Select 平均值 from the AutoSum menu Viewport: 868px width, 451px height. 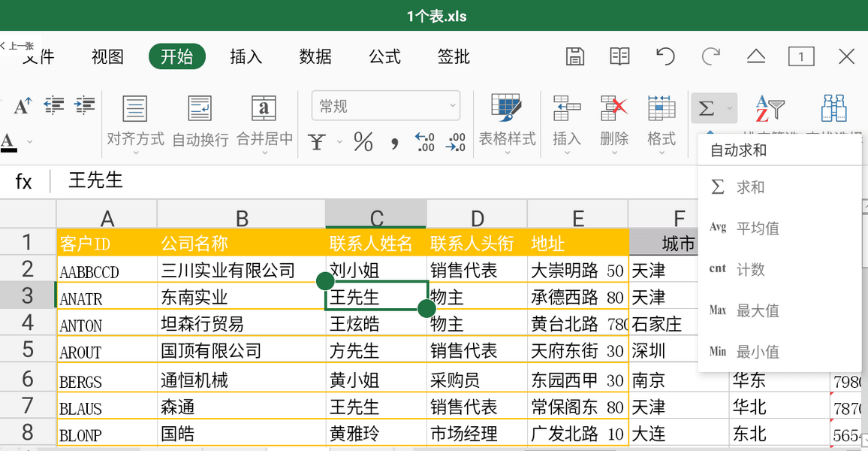(758, 229)
